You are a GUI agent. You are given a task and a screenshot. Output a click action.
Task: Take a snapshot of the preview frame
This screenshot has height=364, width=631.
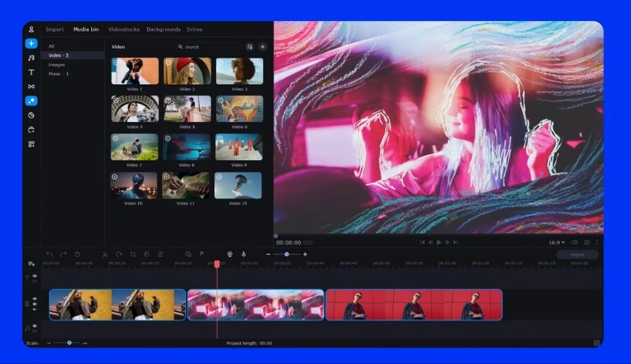tap(587, 242)
